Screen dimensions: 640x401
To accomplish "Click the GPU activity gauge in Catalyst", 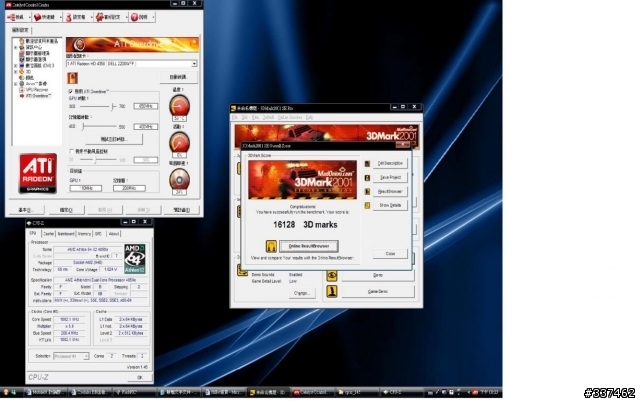I will (179, 142).
